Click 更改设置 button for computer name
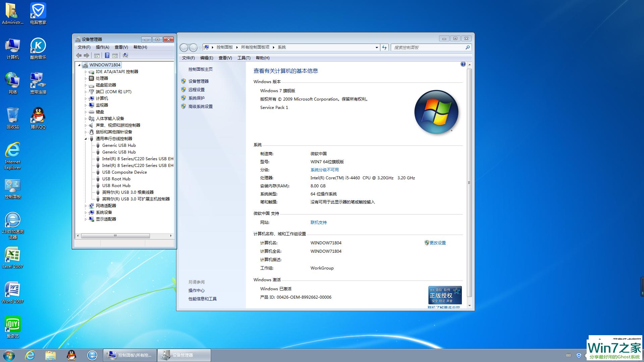The width and height of the screenshot is (644, 362). [437, 242]
